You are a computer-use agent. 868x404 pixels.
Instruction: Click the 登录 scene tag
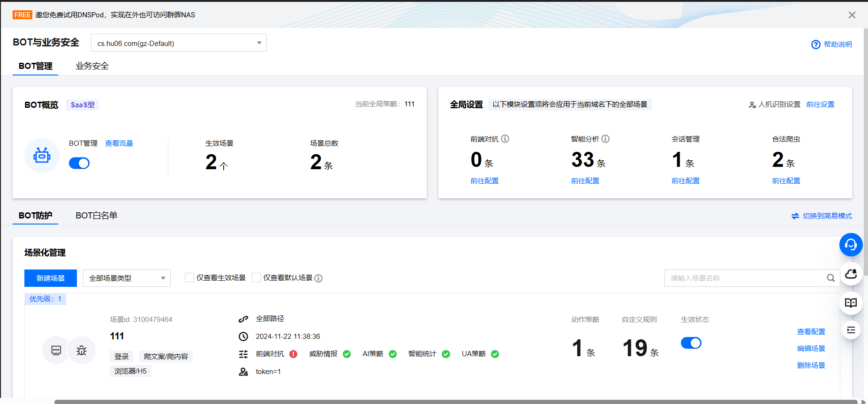(x=121, y=357)
